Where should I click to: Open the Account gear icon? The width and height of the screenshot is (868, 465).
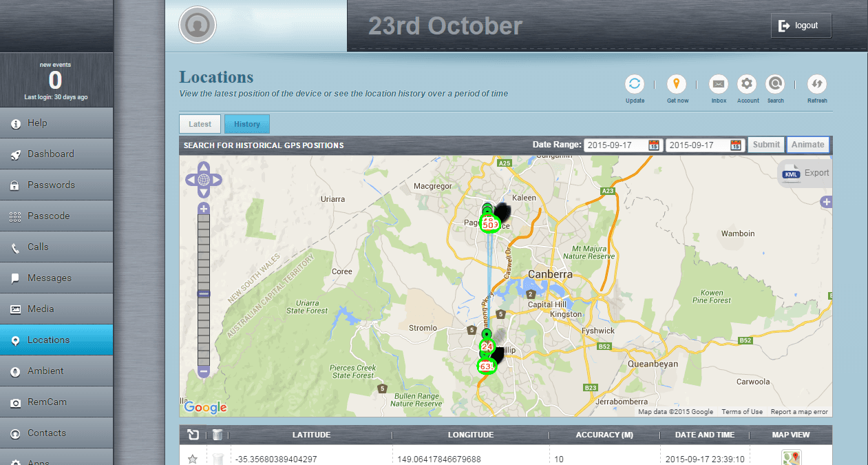pos(747,84)
